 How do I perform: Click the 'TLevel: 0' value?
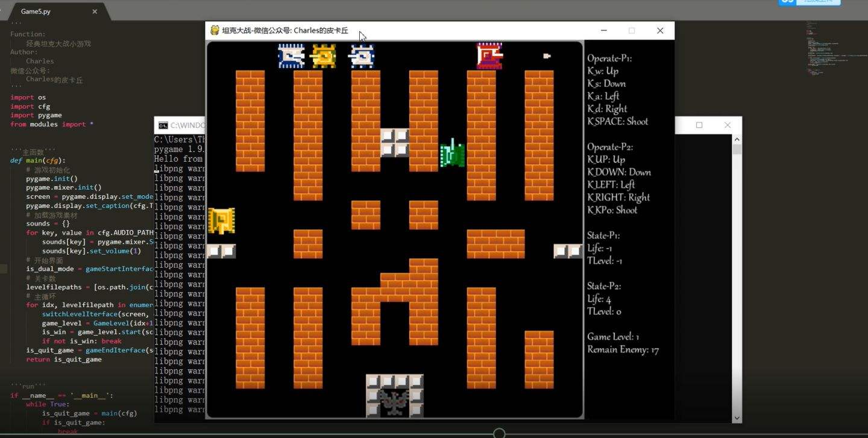point(605,311)
